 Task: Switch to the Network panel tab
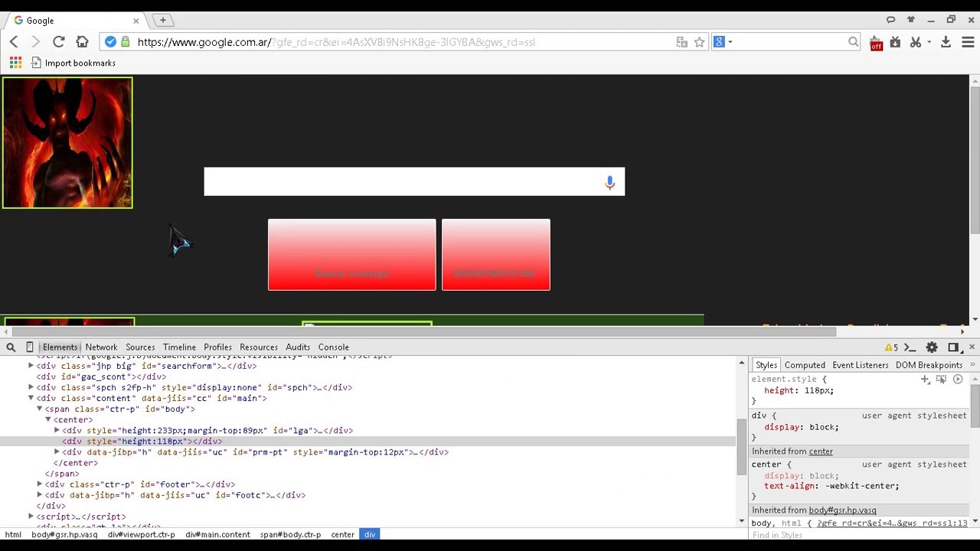(x=101, y=347)
